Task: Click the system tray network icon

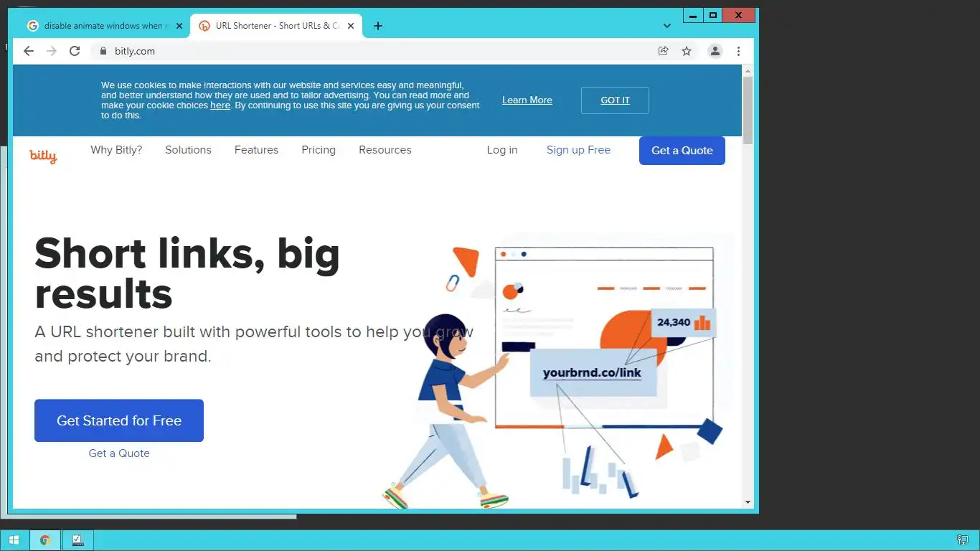Action: [963, 540]
